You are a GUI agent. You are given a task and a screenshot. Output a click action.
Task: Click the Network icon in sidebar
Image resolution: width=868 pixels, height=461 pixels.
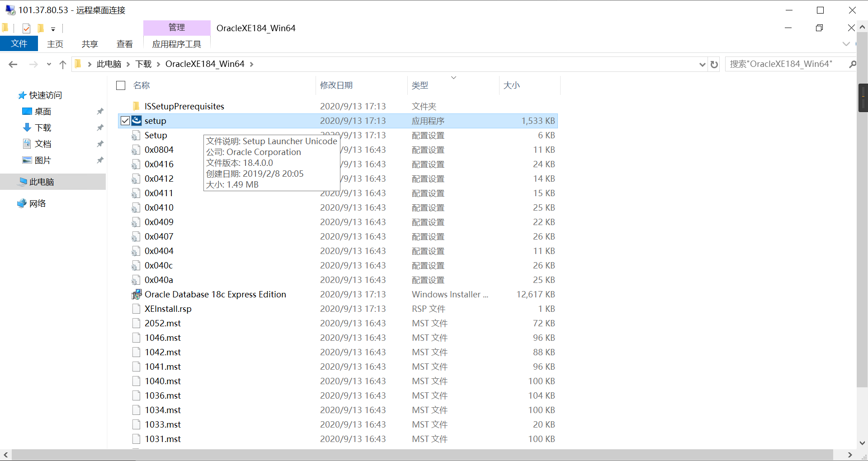point(22,203)
